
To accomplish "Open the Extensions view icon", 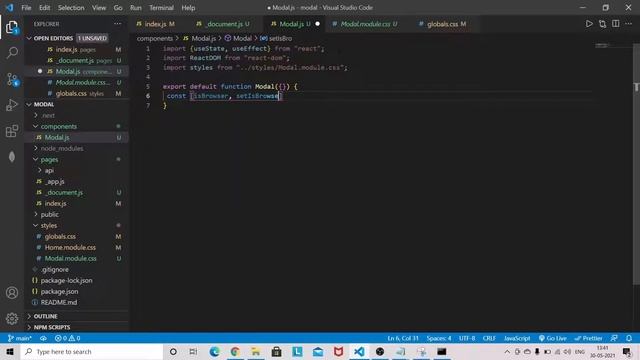I will 12,131.
